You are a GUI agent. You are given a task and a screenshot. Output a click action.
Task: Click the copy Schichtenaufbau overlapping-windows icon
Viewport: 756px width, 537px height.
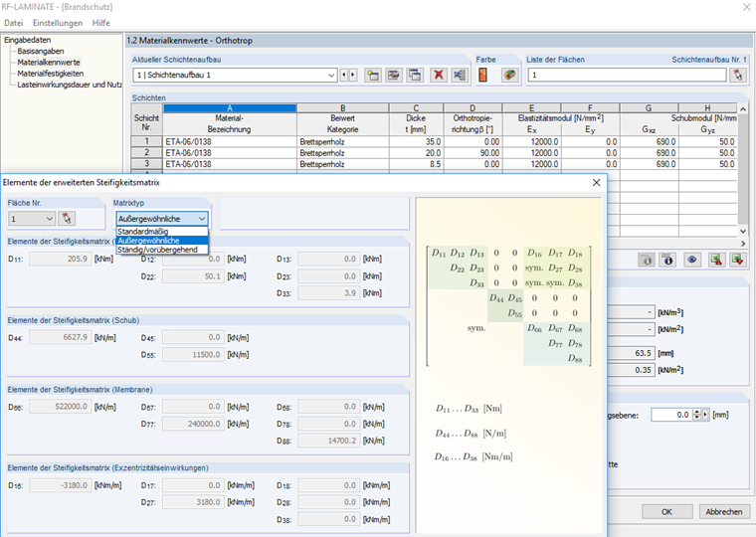415,76
